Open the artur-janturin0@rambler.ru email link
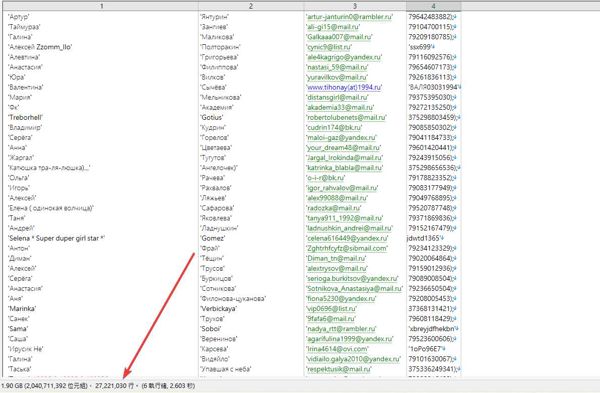Viewport: 600px width, 393px height. [x=349, y=17]
